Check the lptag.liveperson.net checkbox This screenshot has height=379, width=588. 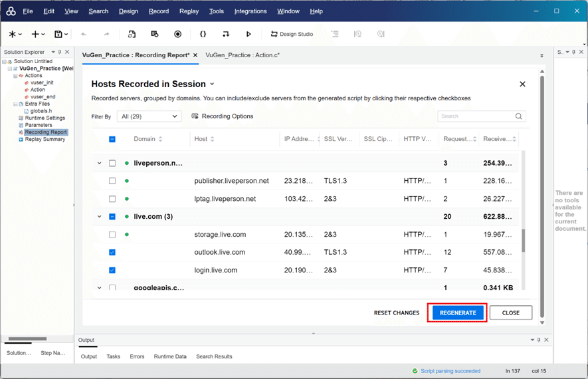tap(112, 199)
